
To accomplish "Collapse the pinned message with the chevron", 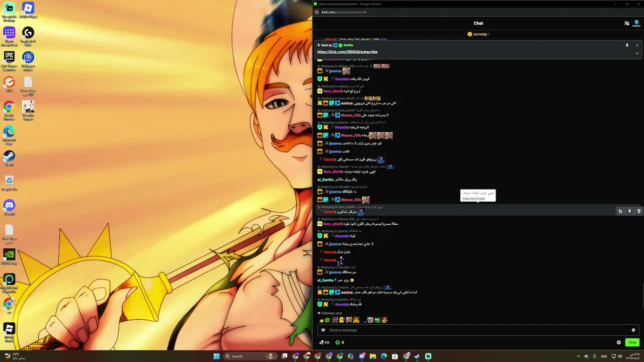I will [637, 53].
